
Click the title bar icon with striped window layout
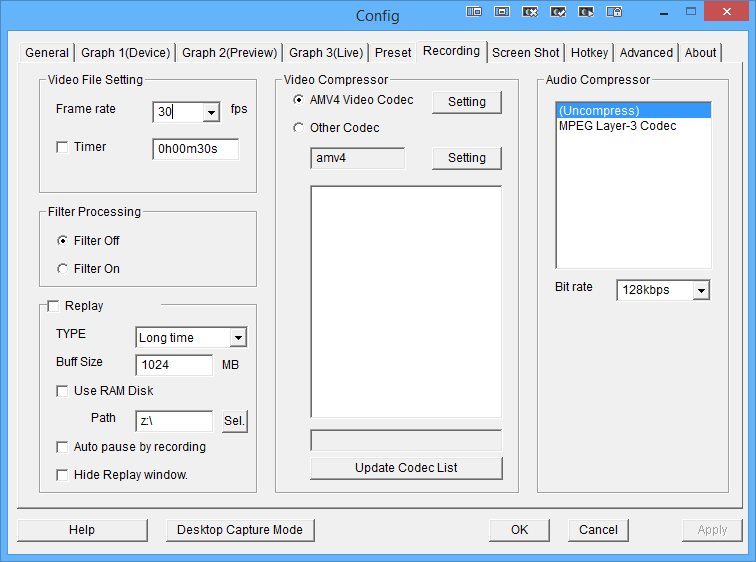[474, 12]
